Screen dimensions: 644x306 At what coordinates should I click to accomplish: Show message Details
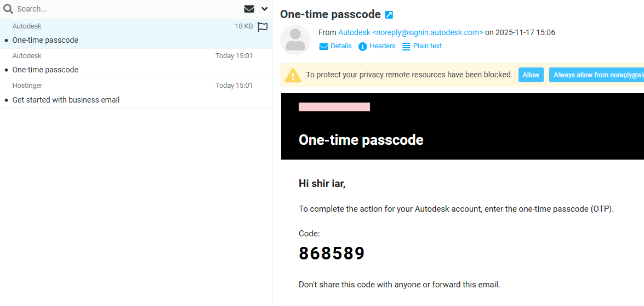tap(335, 46)
